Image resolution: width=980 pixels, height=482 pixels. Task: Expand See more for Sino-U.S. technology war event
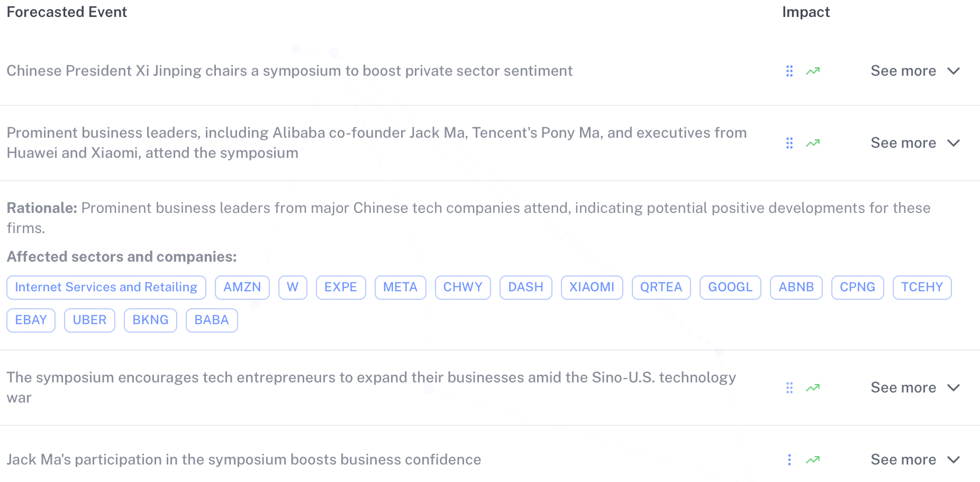pos(915,388)
